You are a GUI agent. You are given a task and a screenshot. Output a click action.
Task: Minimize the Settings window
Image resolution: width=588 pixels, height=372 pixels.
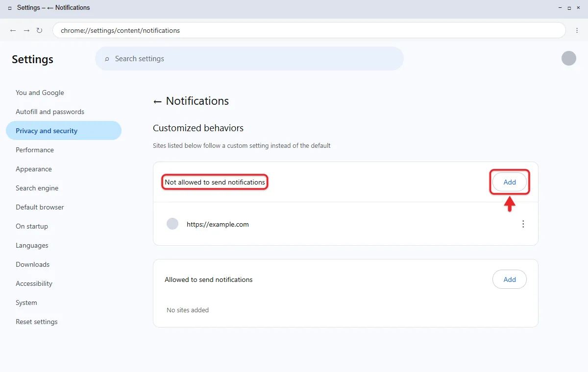pos(561,8)
